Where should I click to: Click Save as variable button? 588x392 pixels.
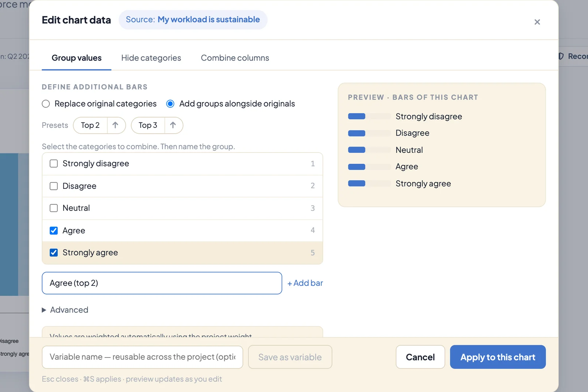pyautogui.click(x=290, y=357)
